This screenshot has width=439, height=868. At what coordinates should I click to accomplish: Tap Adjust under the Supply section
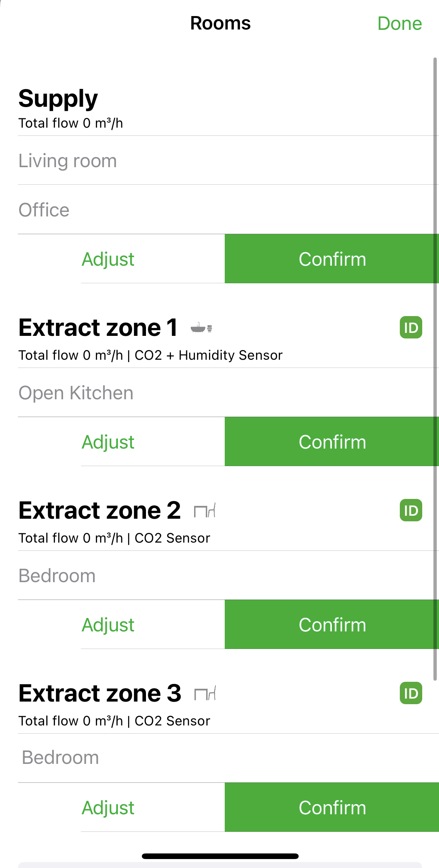click(x=108, y=259)
